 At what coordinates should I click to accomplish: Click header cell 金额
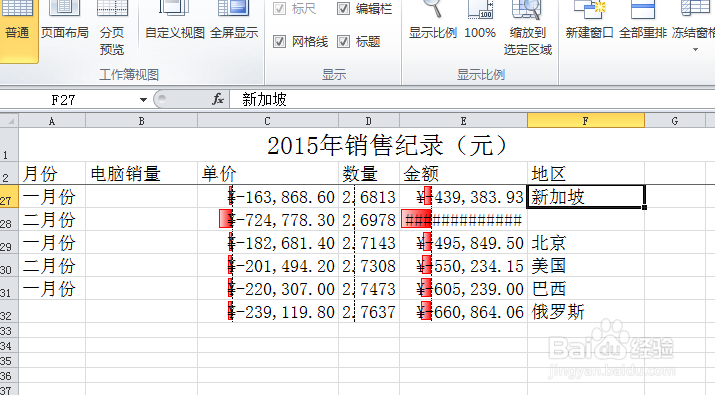pyautogui.click(x=463, y=173)
